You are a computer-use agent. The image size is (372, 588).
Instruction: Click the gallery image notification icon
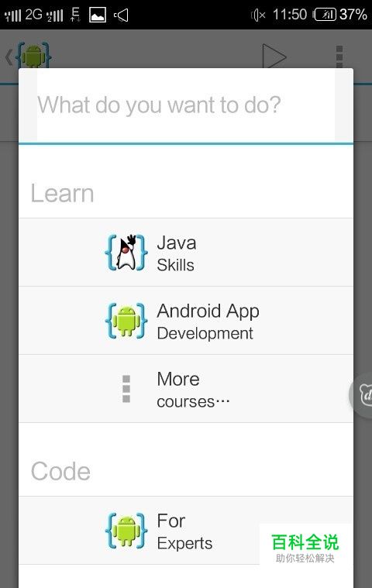98,15
